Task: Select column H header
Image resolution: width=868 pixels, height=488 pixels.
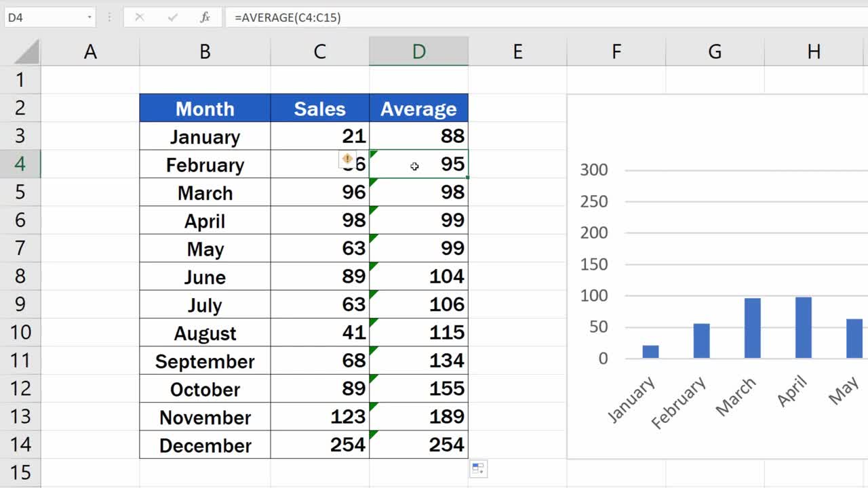Action: 814,52
